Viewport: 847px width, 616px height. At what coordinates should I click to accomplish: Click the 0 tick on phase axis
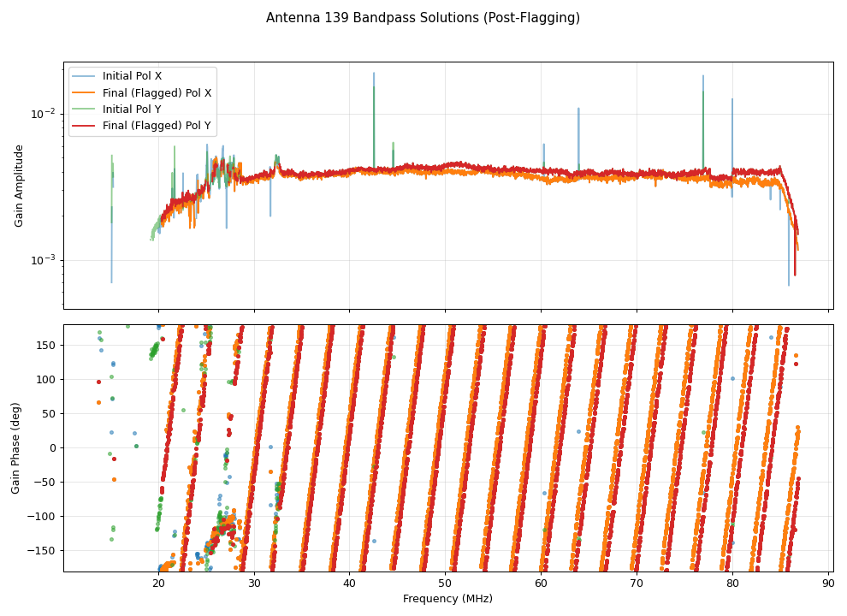(52, 447)
